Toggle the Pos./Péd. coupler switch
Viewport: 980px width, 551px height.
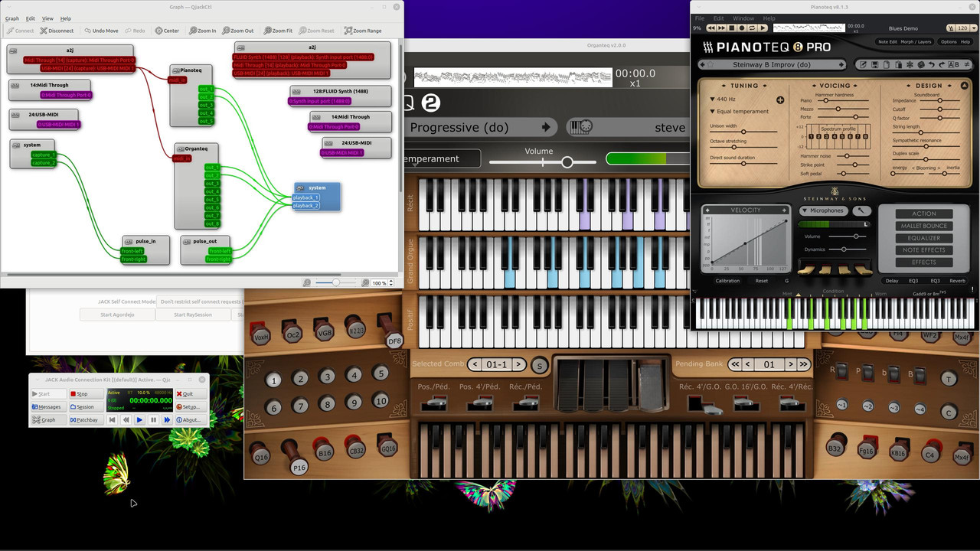click(434, 403)
